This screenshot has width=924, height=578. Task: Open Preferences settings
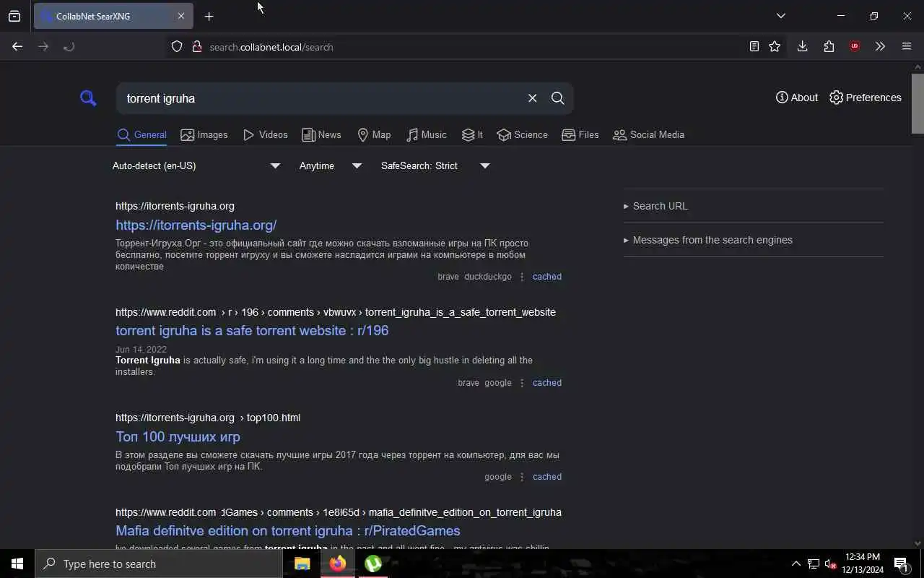[x=866, y=98]
